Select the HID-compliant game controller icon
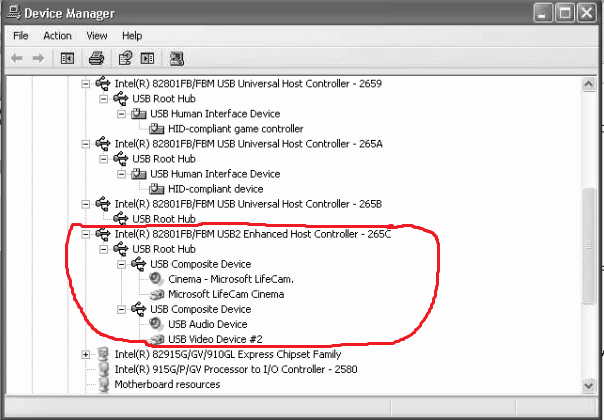This screenshot has height=420, width=604. [156, 129]
